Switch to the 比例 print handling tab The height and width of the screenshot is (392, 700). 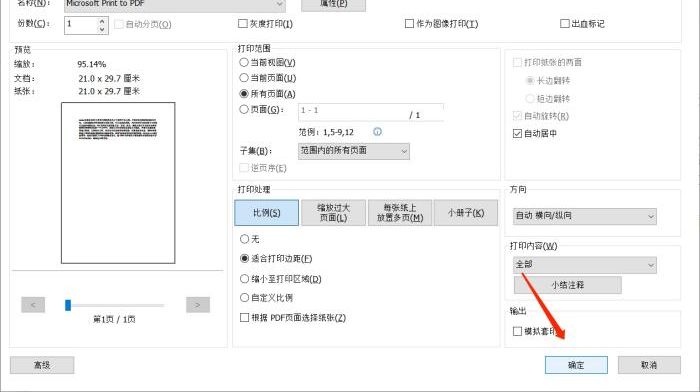click(x=267, y=213)
